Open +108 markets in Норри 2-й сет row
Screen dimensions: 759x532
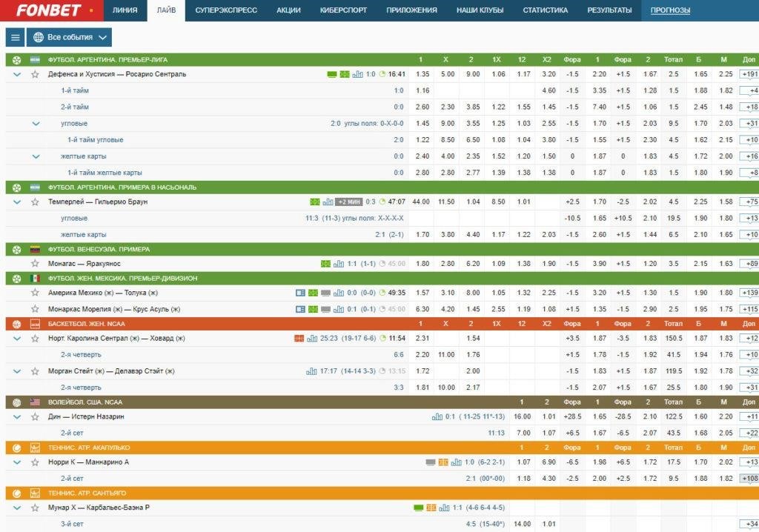(x=749, y=479)
